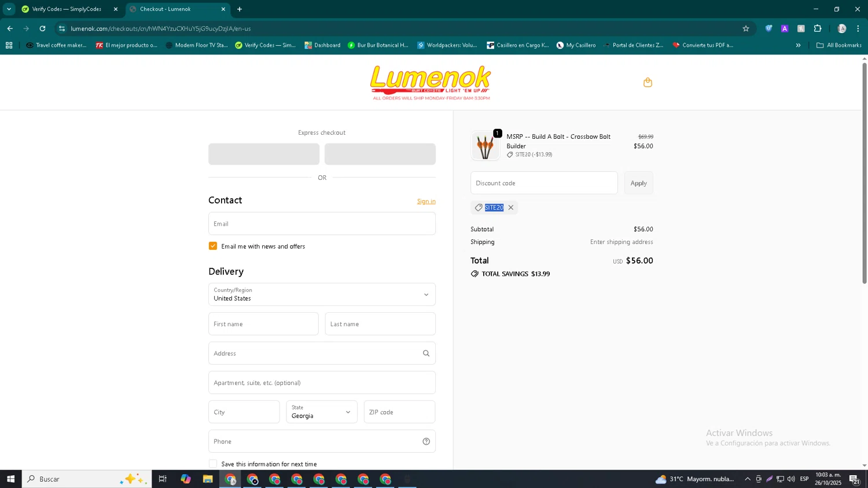Image resolution: width=868 pixels, height=488 pixels.
Task: Open the Travel coffee maker bookmark
Action: click(x=56, y=45)
